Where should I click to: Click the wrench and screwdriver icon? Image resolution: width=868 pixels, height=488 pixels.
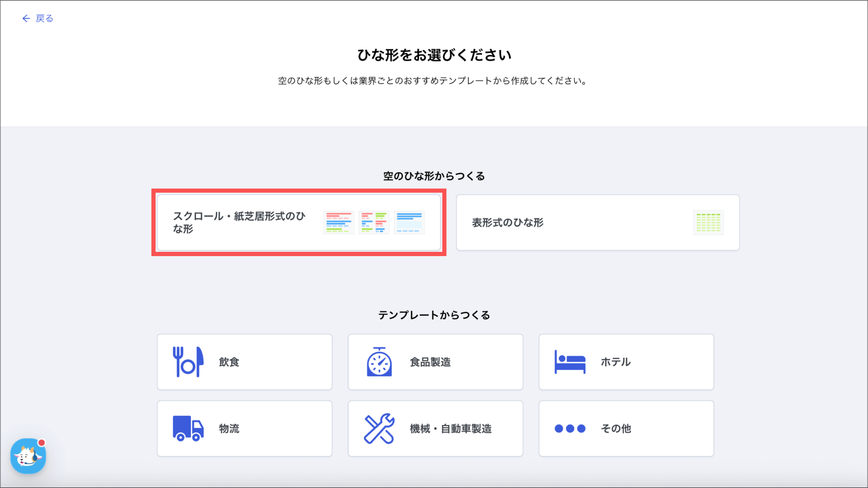(x=379, y=428)
